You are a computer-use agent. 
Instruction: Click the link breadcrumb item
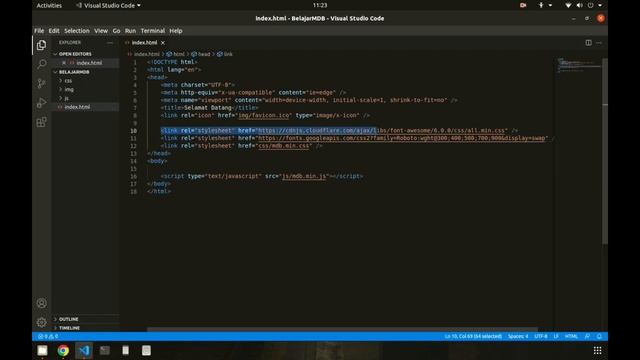(225, 54)
